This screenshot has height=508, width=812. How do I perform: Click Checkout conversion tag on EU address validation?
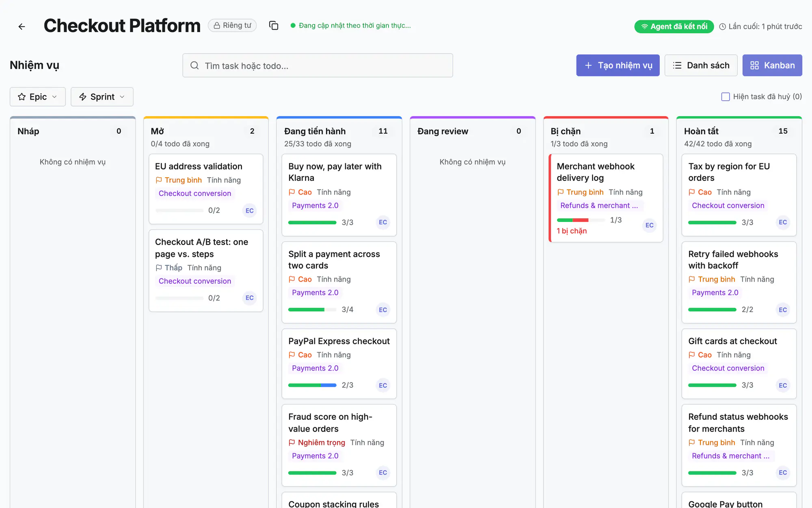click(x=195, y=193)
